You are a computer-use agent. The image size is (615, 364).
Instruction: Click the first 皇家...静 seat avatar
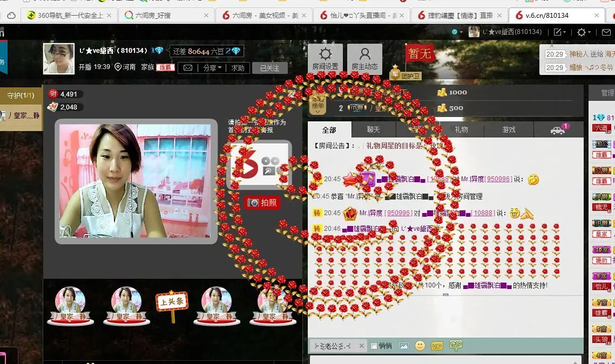click(70, 306)
